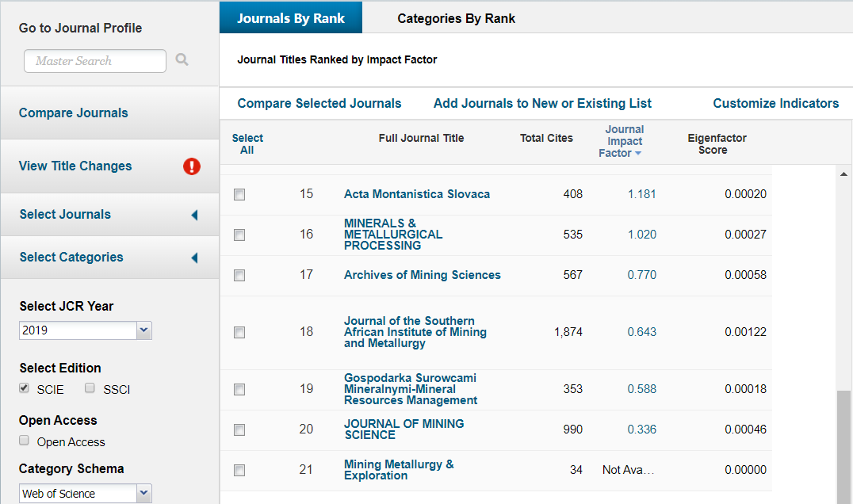Click the Journal Impact Factor sort arrow

[638, 154]
